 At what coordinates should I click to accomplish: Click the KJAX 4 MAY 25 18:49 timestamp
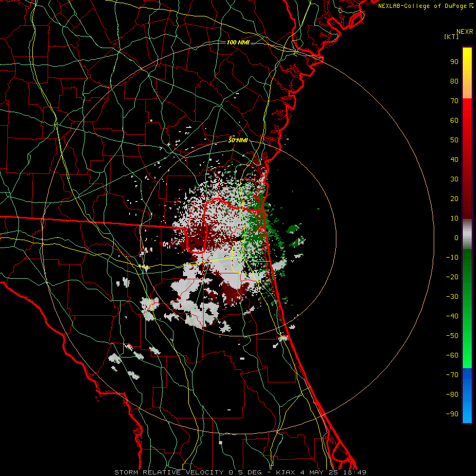[321, 472]
